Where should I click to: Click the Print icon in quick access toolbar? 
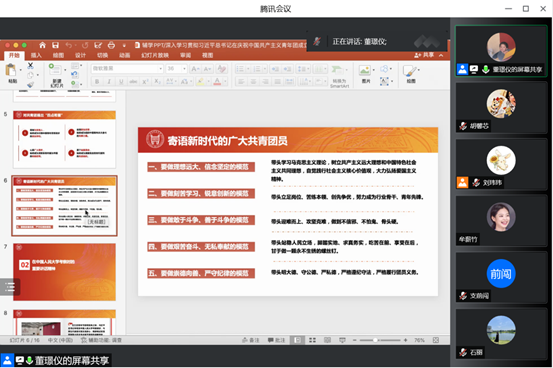[111, 45]
